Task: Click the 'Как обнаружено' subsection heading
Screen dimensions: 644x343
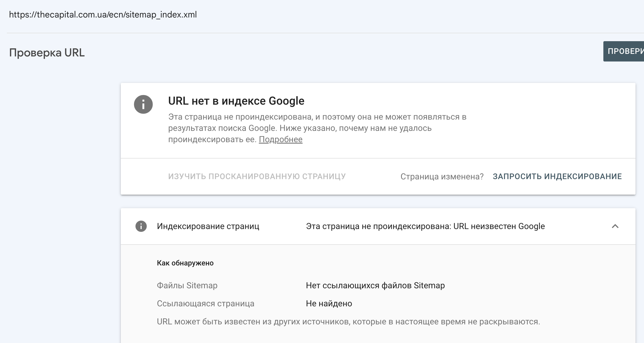Action: pos(185,263)
